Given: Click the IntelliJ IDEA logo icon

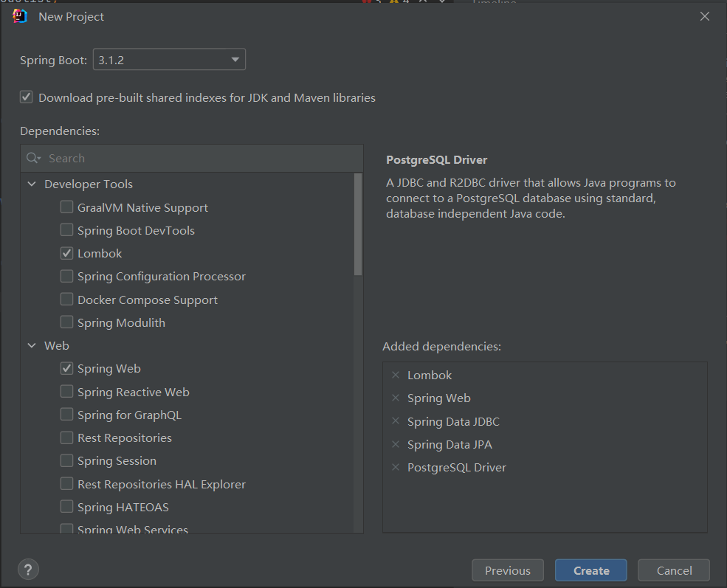Looking at the screenshot, I should click(x=19, y=16).
